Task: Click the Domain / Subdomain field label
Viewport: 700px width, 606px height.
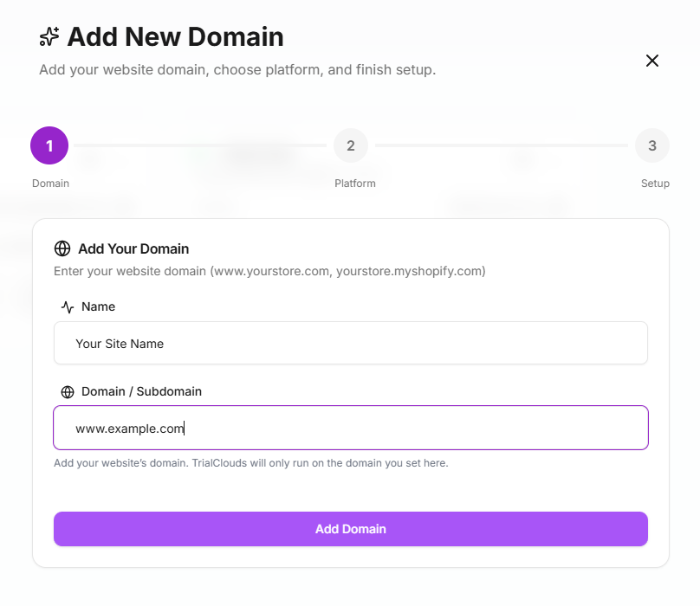Action: (x=141, y=391)
